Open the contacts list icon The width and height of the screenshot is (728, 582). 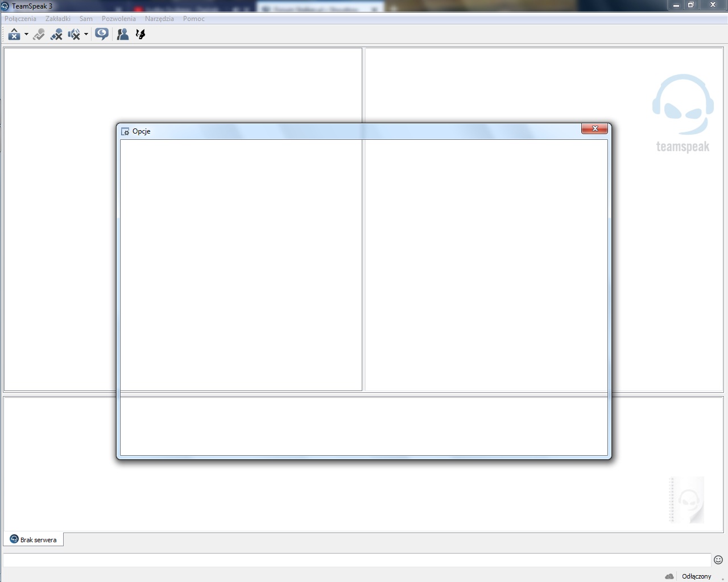[122, 35]
